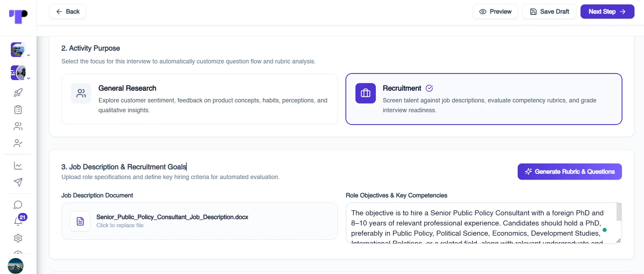
Task: Click Senior_Public_Policy_Consultant_Job_Description.docx file name
Action: (x=172, y=217)
